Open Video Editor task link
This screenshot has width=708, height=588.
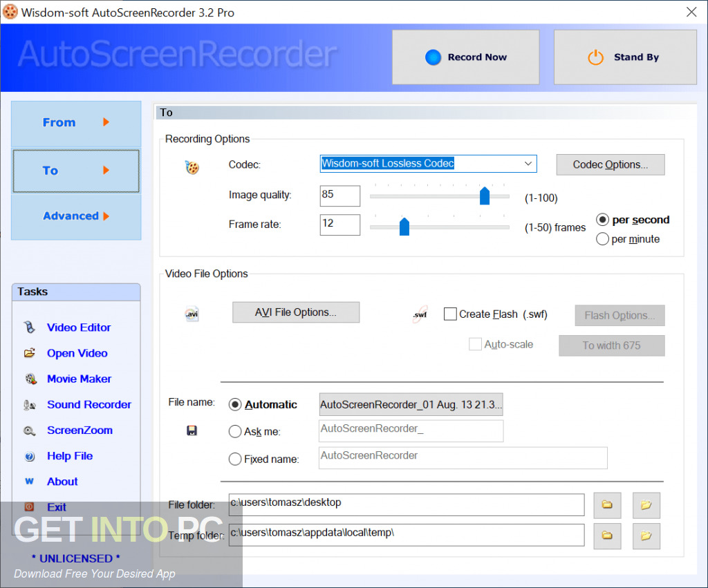click(x=79, y=328)
